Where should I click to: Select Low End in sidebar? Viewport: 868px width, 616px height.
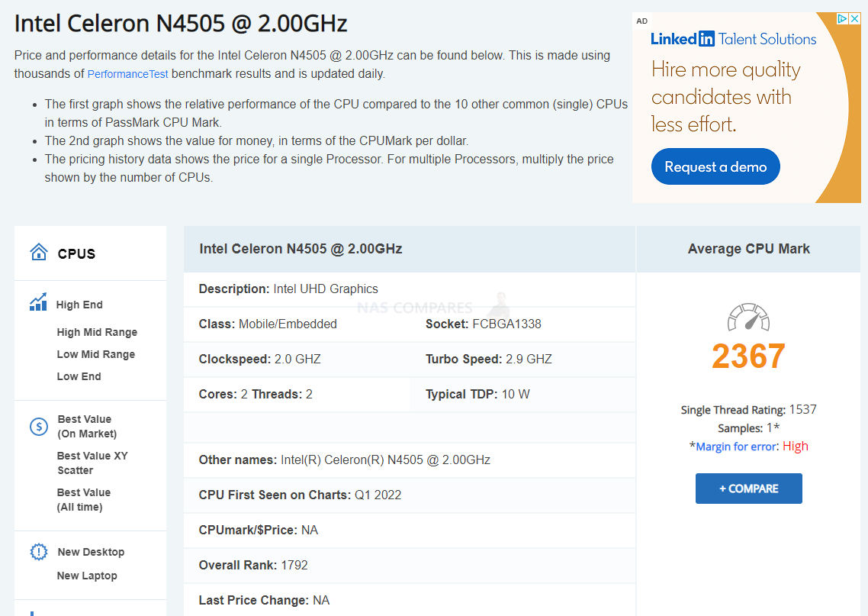click(79, 376)
